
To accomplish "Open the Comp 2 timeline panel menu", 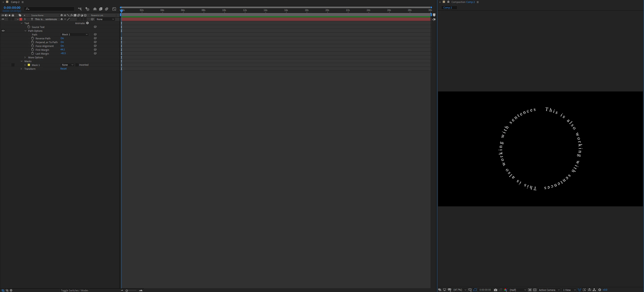I will [x=23, y=2].
